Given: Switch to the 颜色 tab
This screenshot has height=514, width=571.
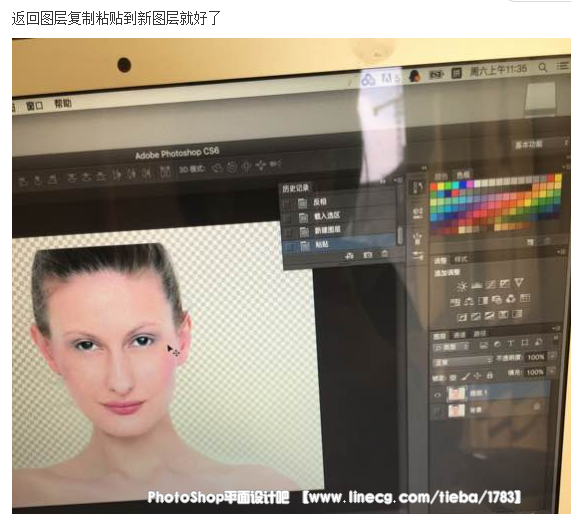Looking at the screenshot, I should click(441, 176).
